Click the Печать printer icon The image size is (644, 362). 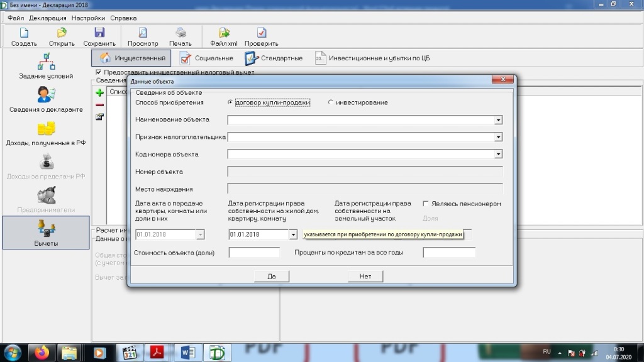coord(180,33)
